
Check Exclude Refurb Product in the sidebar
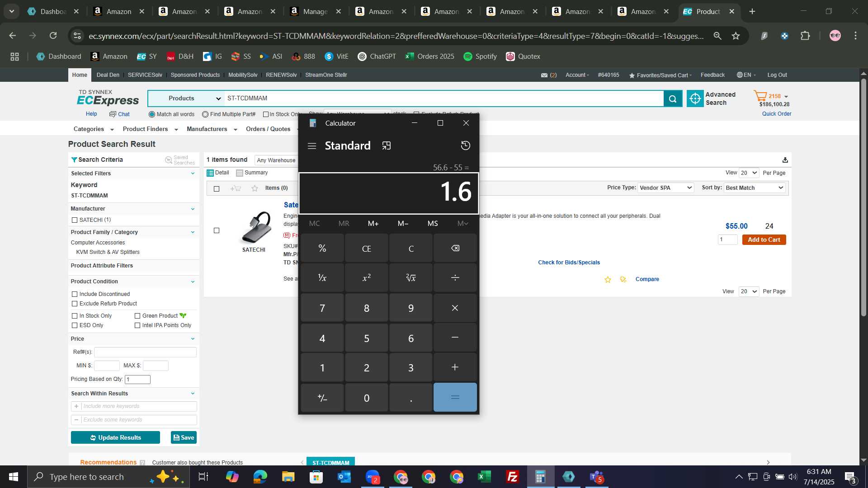coord(75,304)
